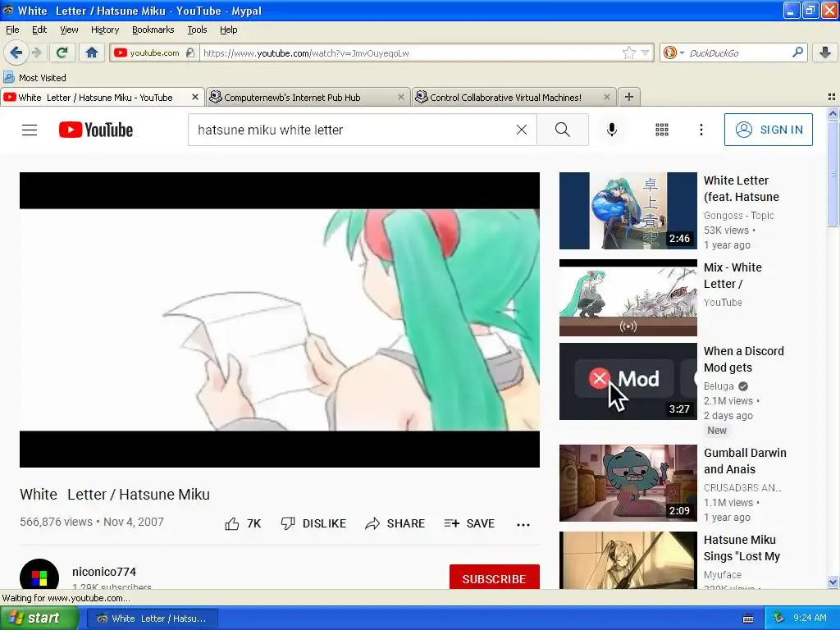Click the SIGN IN button
The width and height of the screenshot is (840, 630).
(768, 130)
